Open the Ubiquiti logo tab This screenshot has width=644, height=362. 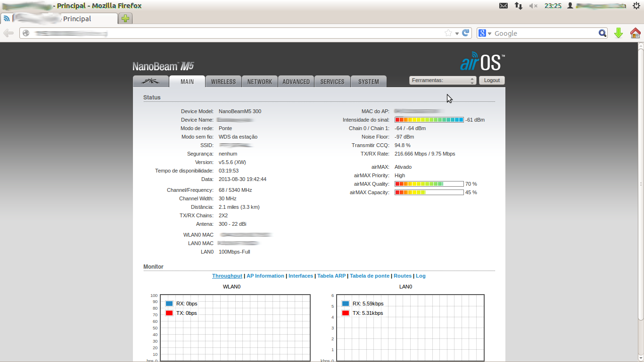point(151,82)
